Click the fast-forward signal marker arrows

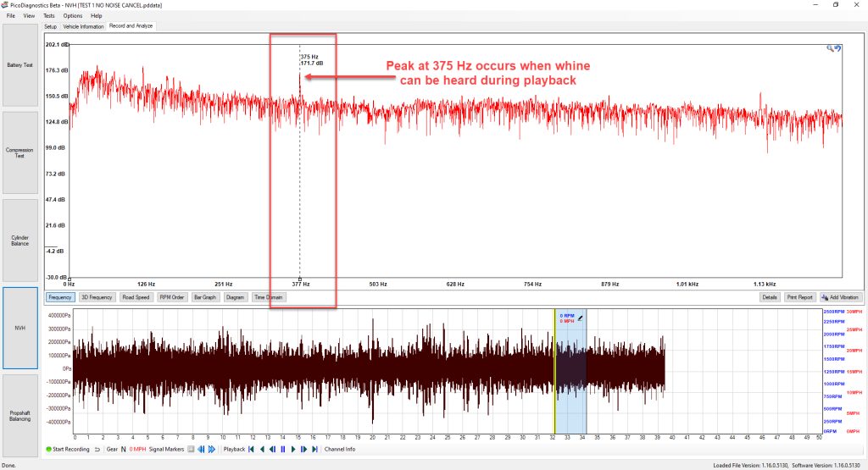(x=211, y=449)
